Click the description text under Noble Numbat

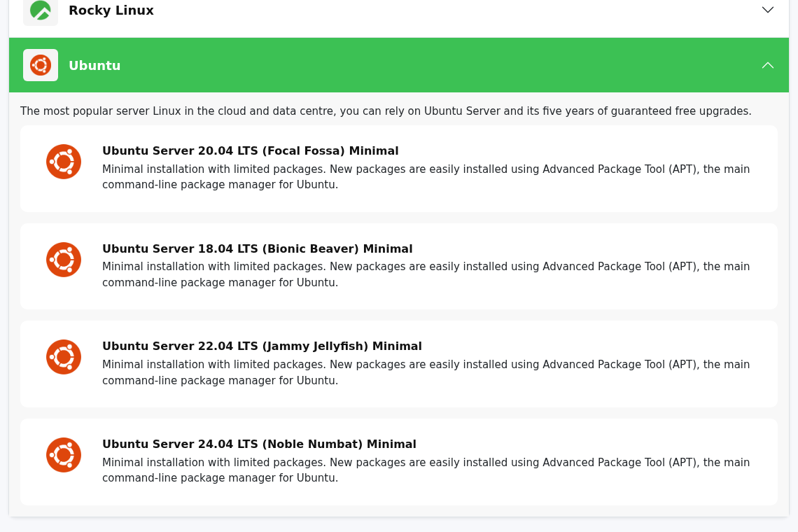click(426, 470)
